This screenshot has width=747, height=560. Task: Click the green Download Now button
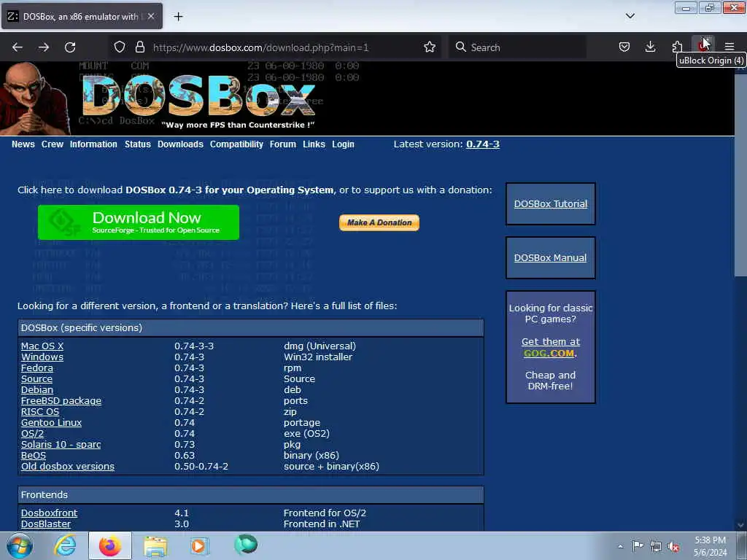139,222
